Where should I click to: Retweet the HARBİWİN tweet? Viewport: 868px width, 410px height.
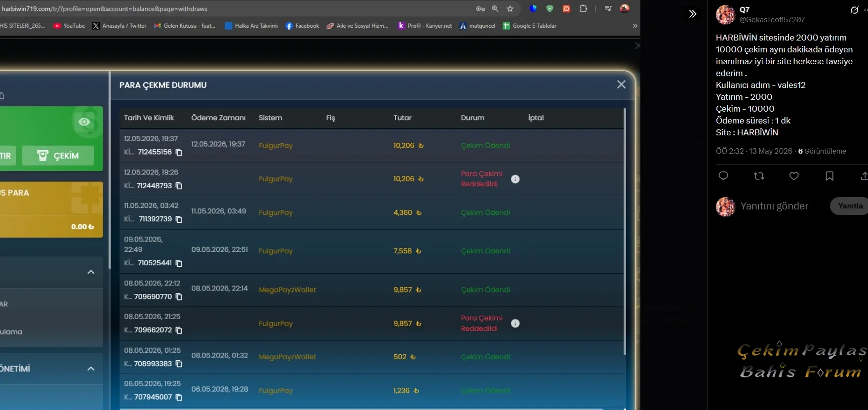(759, 176)
